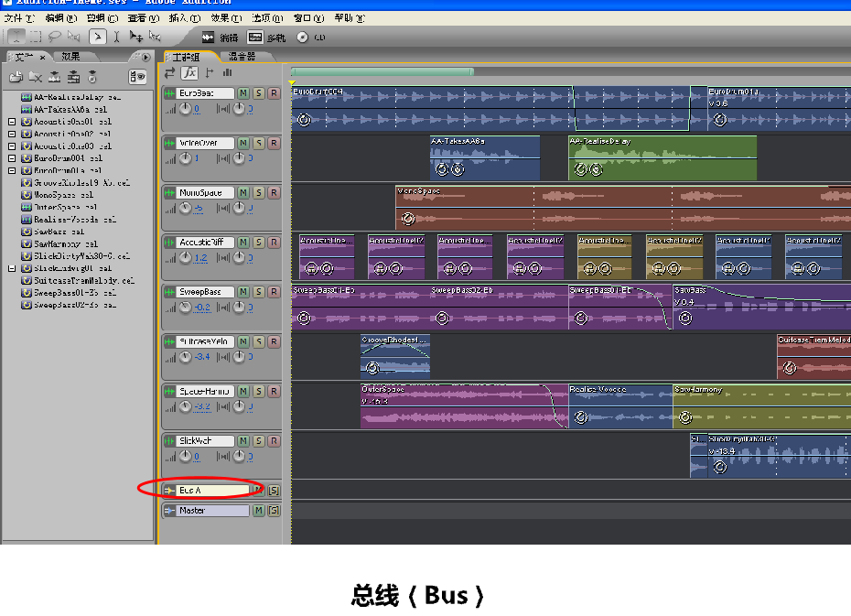Click the loop icon on the MonoSpace clip
851x616 pixels.
(408, 219)
